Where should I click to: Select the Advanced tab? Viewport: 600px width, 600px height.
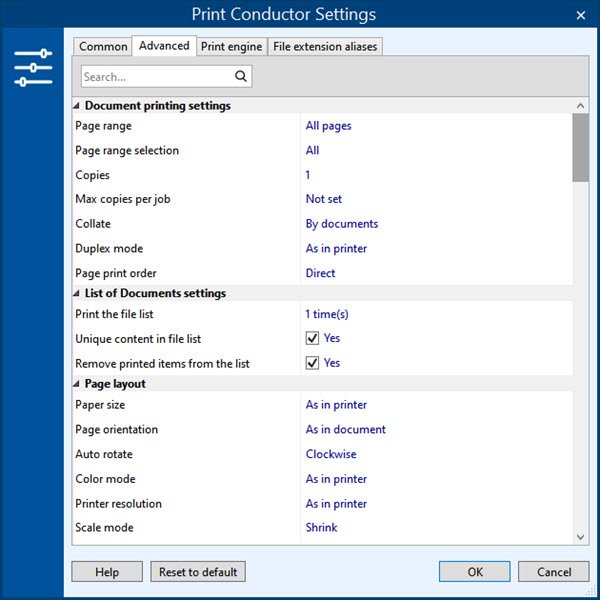point(164,46)
